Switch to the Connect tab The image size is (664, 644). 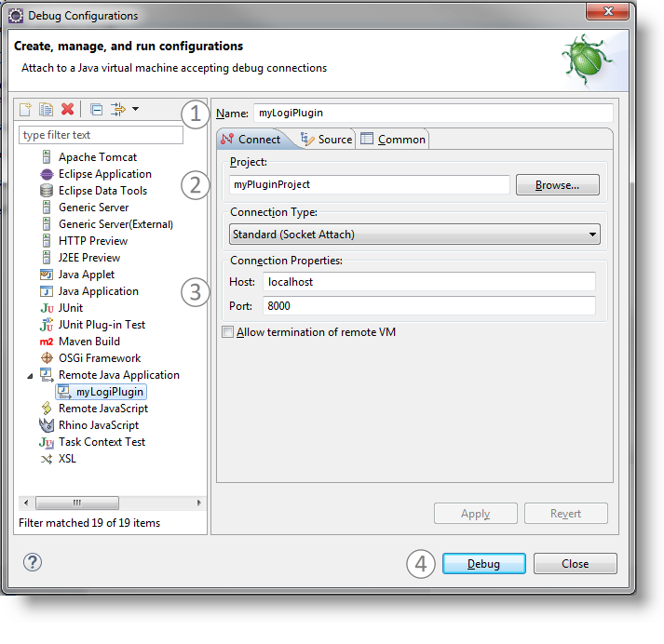click(x=251, y=140)
